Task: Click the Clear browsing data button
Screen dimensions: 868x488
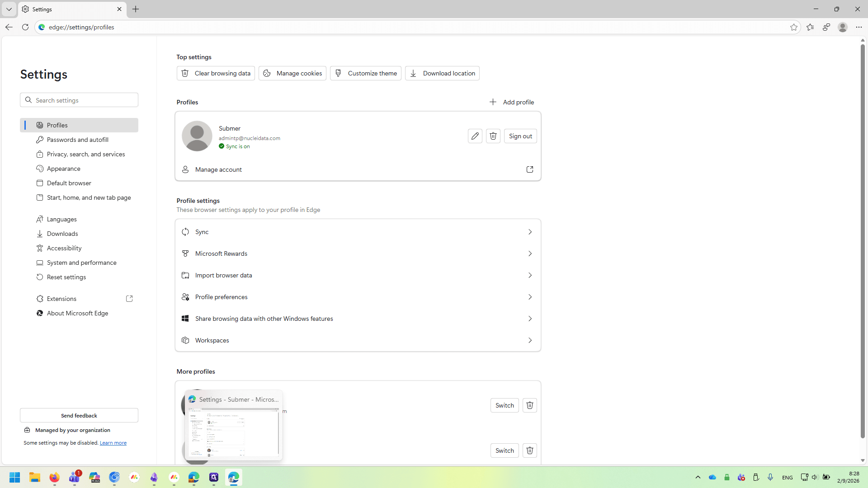Action: coord(216,73)
